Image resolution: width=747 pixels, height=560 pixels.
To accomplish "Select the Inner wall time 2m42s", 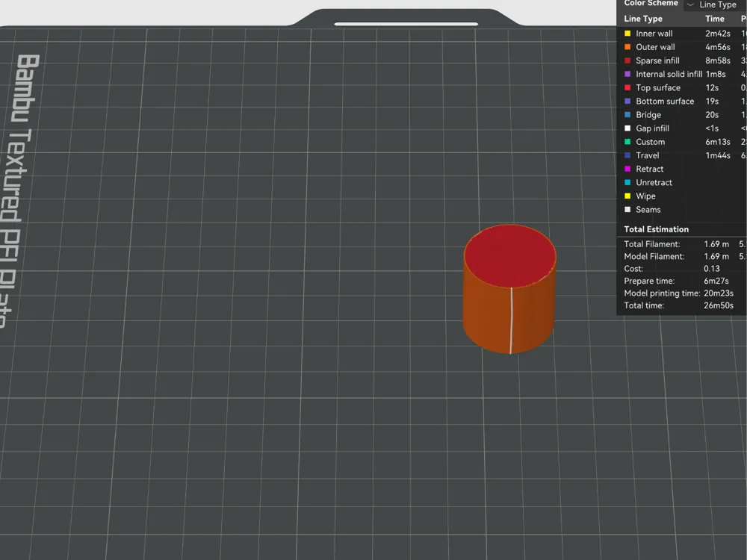I will pyautogui.click(x=717, y=34).
